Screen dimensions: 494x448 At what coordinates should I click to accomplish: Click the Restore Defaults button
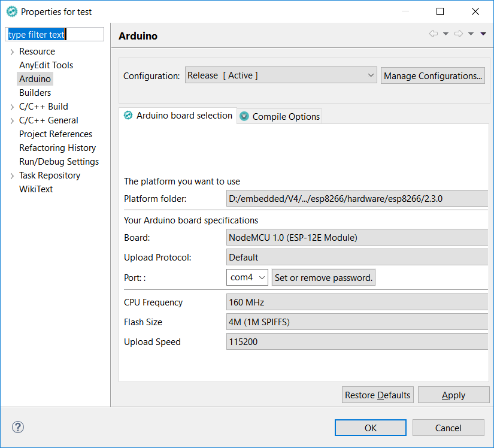tap(377, 395)
